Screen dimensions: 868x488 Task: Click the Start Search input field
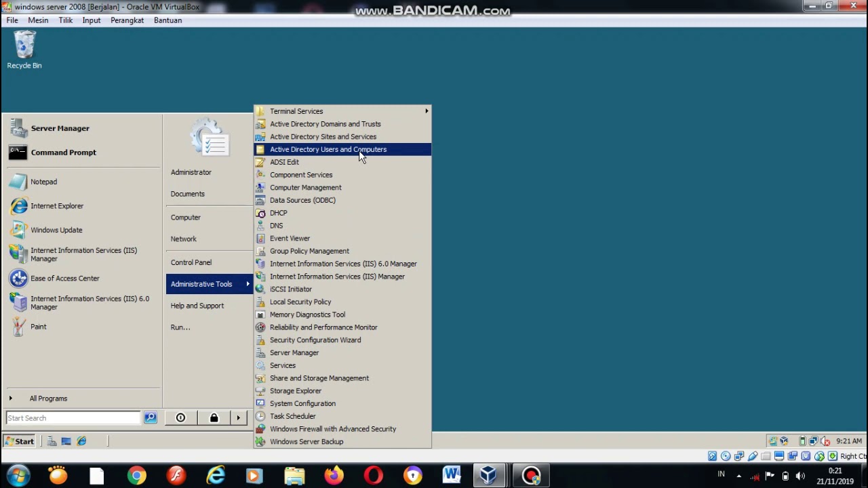point(73,418)
